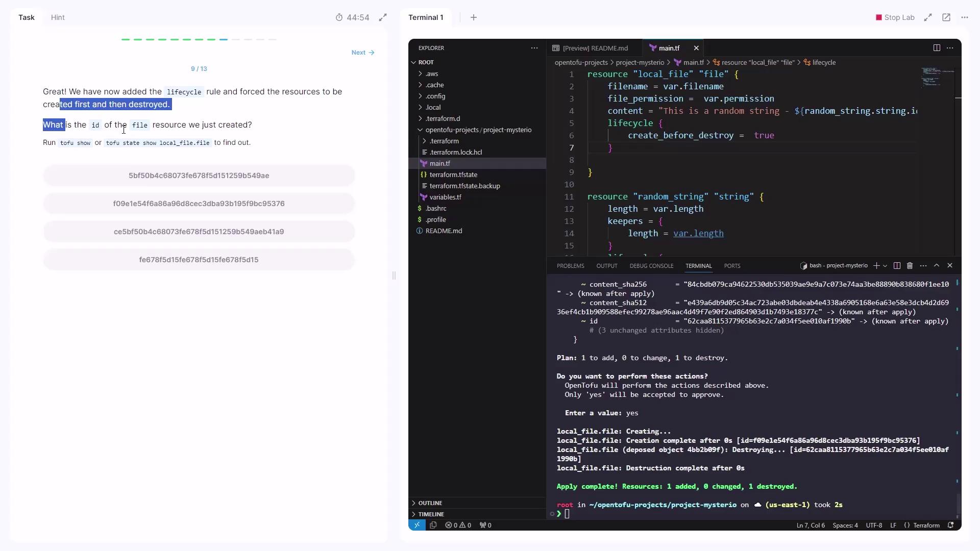The width and height of the screenshot is (980, 551).
Task: Go to Next question
Action: click(362, 53)
